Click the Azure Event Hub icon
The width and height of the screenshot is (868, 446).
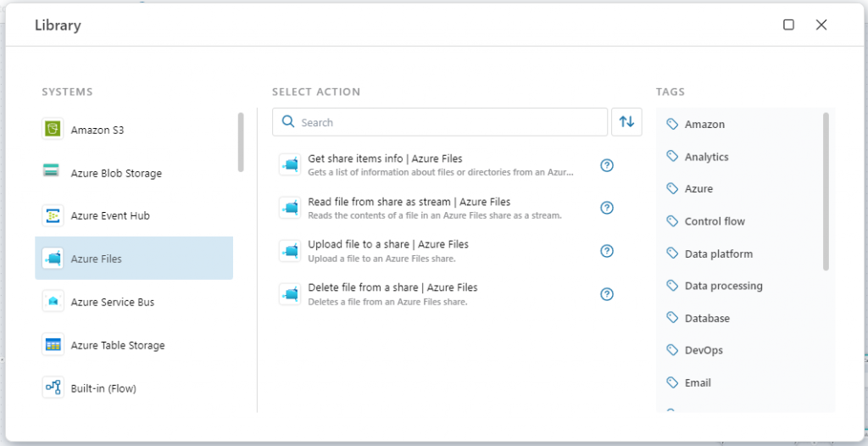(53, 215)
